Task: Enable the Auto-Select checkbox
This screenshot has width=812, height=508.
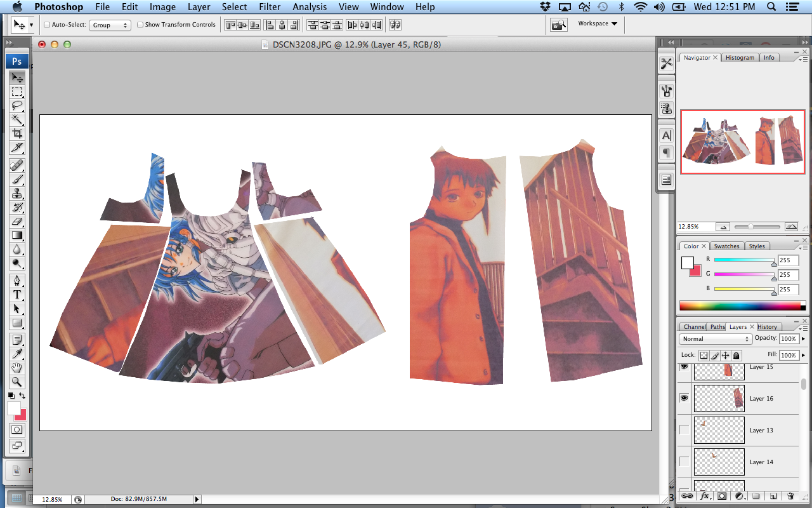Action: tap(47, 25)
